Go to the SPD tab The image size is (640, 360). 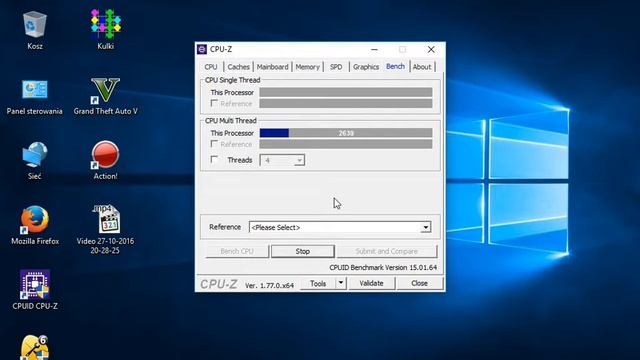(x=336, y=67)
